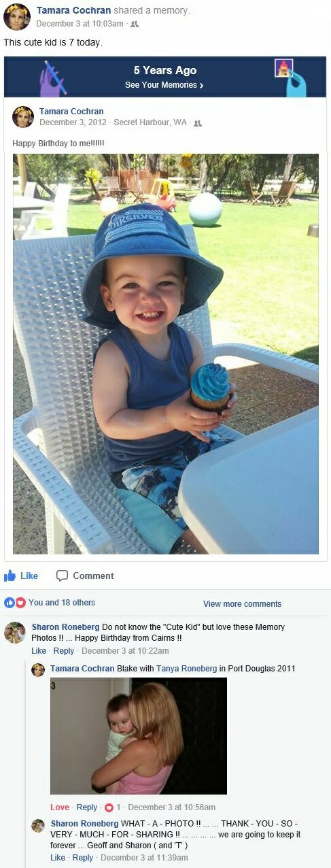Open Tamara Cochran's profile picture at top
This screenshot has height=868, width=331.
16,17
